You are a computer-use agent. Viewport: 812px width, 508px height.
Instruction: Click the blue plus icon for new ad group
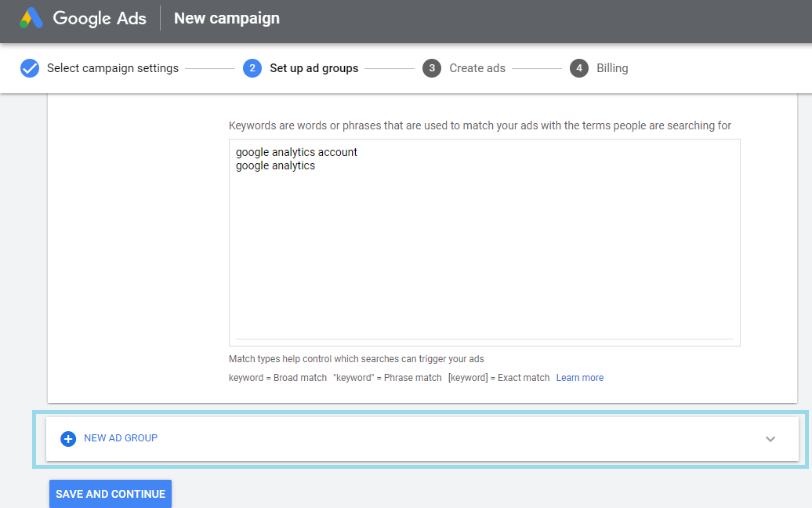68,438
